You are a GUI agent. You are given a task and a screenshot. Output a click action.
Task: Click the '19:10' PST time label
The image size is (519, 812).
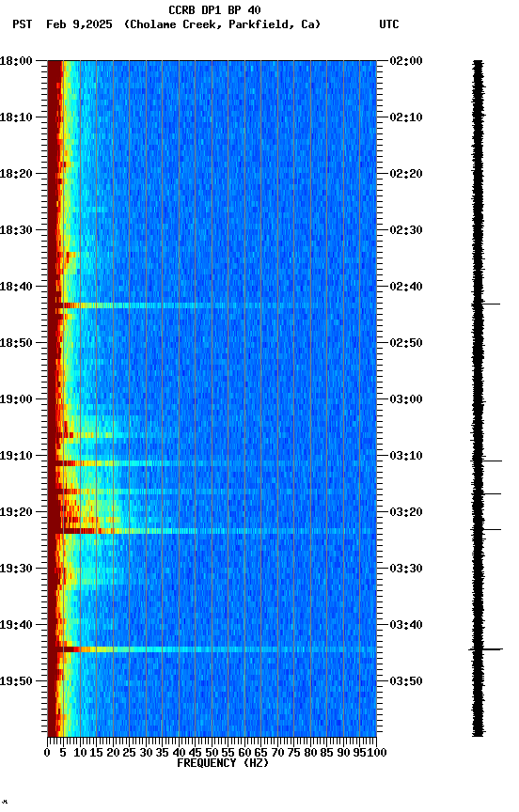(16, 456)
